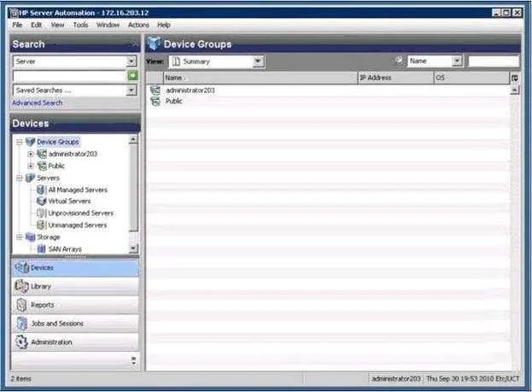The width and height of the screenshot is (532, 392).
Task: Click the Public group icon in Devices tree
Action: point(42,166)
